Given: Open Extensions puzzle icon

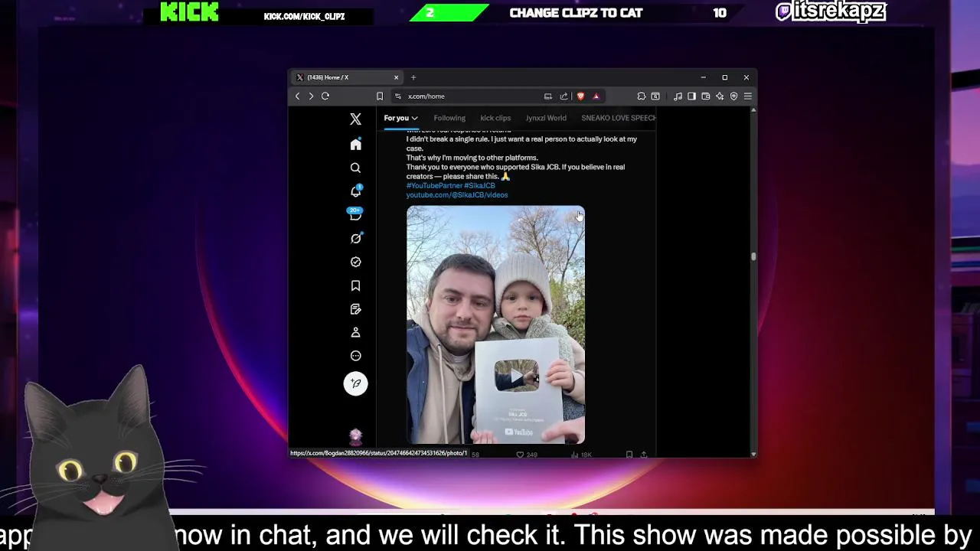Looking at the screenshot, I should pyautogui.click(x=642, y=96).
